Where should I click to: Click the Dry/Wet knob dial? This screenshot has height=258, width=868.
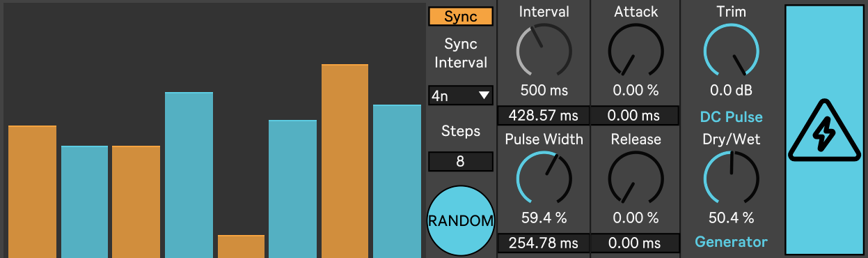tap(731, 177)
